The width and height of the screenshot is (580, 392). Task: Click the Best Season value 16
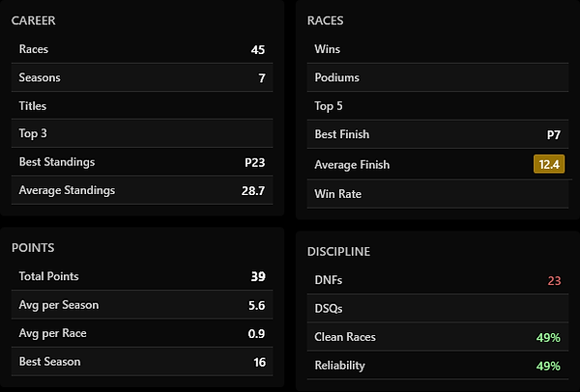point(258,362)
